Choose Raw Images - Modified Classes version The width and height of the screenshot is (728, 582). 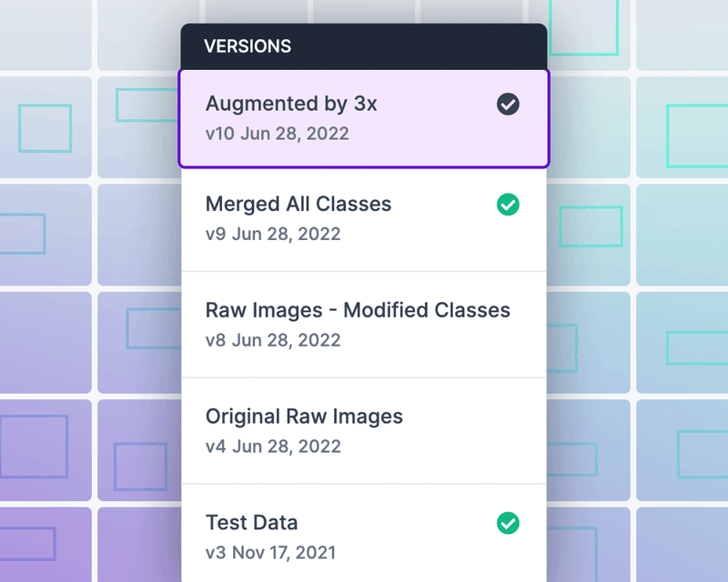[x=364, y=325]
